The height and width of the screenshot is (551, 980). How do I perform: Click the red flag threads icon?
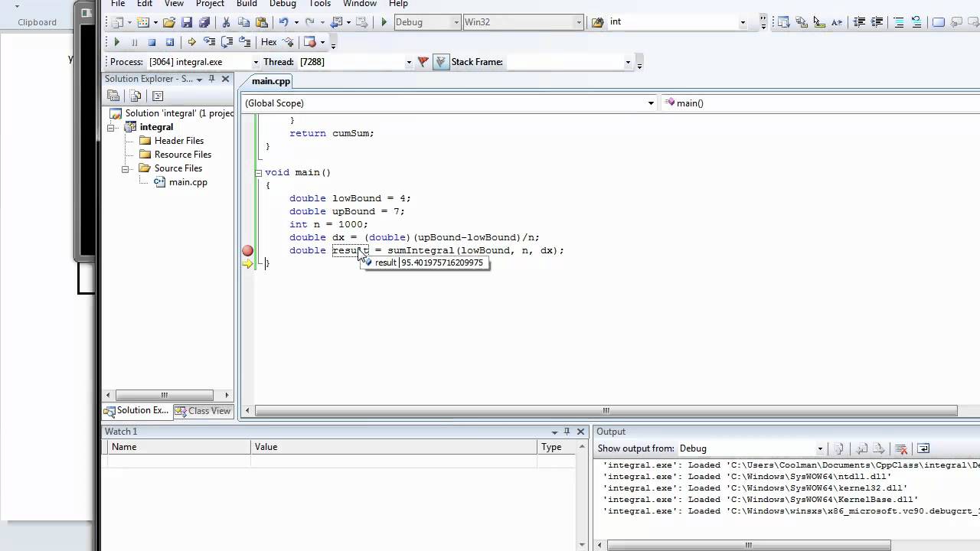[x=423, y=62]
